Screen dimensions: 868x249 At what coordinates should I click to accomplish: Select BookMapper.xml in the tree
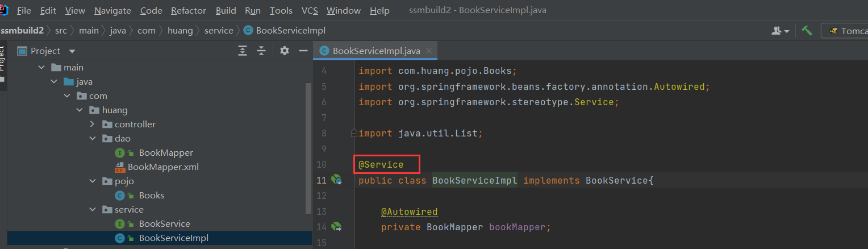tap(163, 167)
